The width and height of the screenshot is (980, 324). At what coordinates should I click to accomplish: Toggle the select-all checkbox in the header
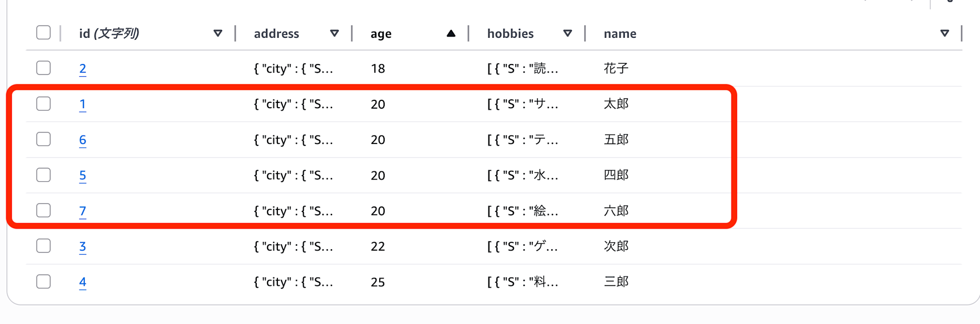click(43, 33)
